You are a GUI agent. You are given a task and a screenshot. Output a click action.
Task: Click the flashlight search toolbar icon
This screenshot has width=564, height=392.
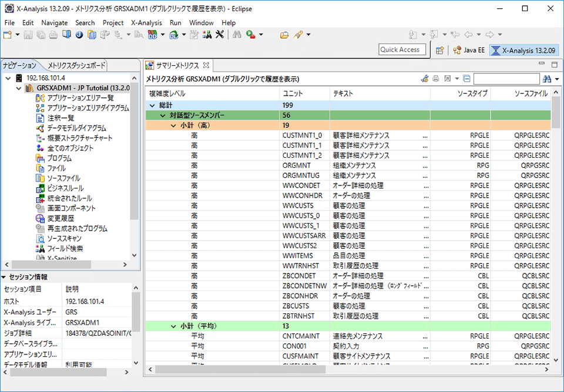pos(298,35)
